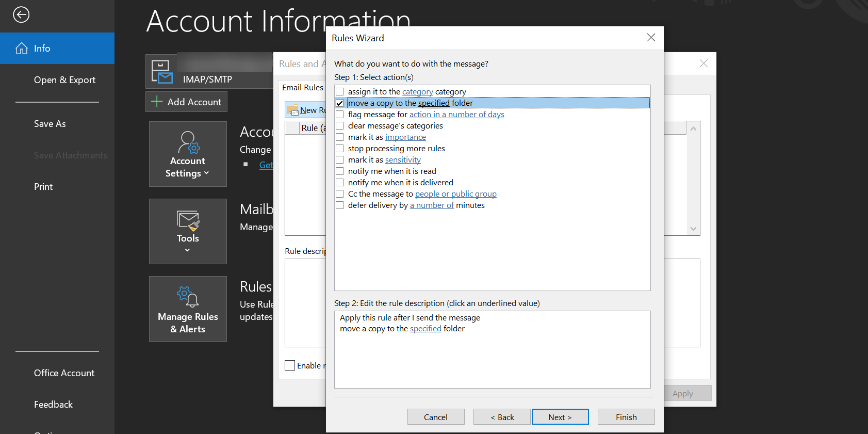Click the Info home icon
This screenshot has height=434, width=868.
point(22,49)
